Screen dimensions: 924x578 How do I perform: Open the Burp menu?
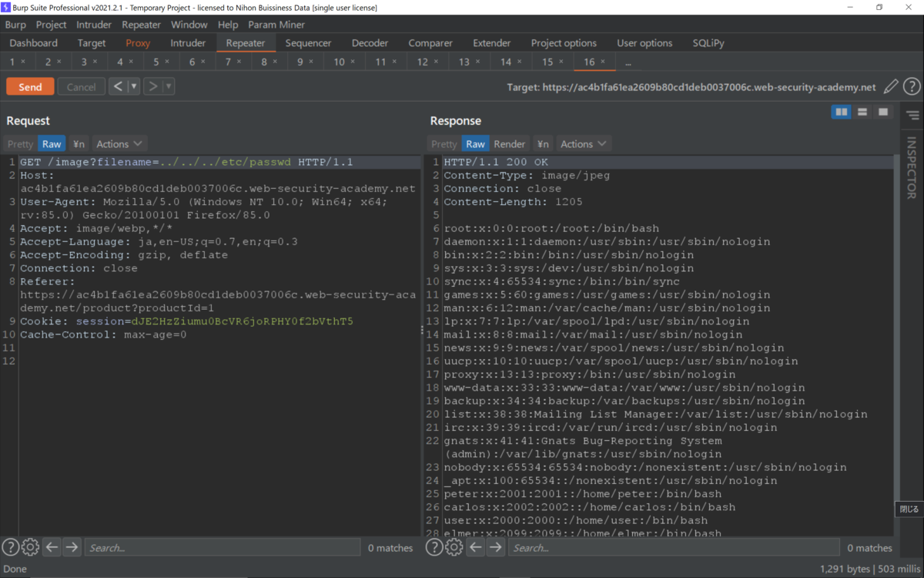[x=15, y=25]
